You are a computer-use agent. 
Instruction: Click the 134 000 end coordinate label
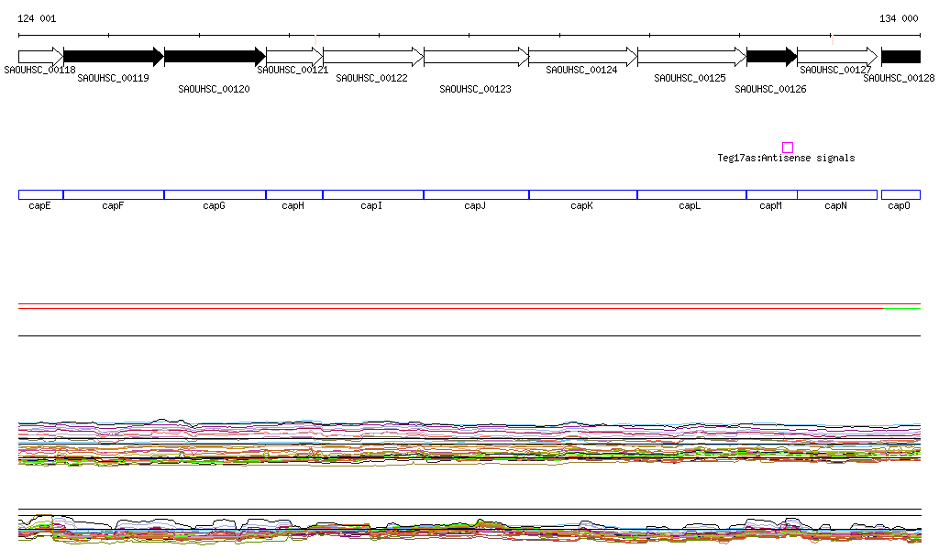tap(899, 18)
